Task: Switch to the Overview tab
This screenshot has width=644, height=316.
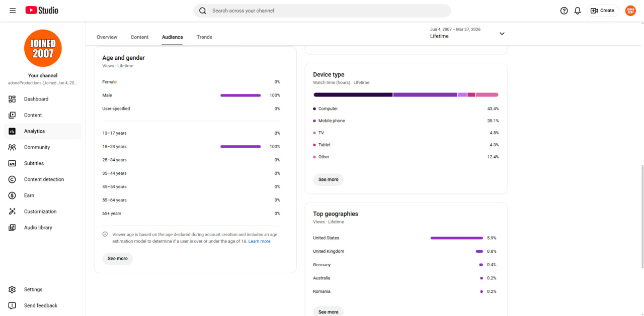Action: (x=107, y=37)
